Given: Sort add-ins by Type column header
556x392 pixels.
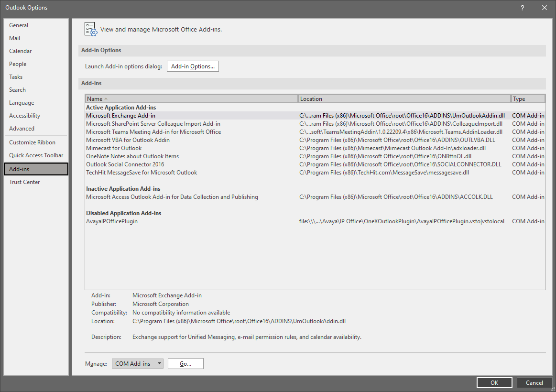Looking at the screenshot, I should pyautogui.click(x=528, y=99).
